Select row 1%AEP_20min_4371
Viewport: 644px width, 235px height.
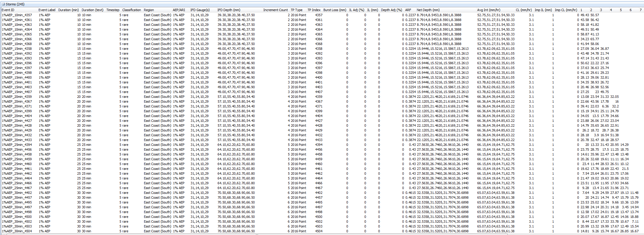17,106
